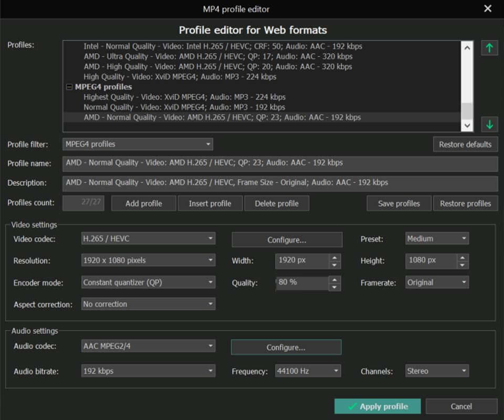Open video codec Configure dialog

point(287,240)
